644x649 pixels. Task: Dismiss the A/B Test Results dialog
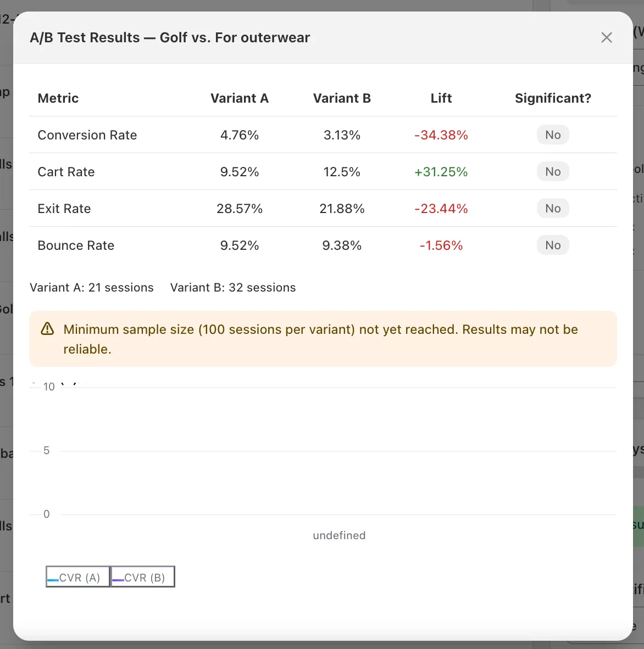[606, 37]
